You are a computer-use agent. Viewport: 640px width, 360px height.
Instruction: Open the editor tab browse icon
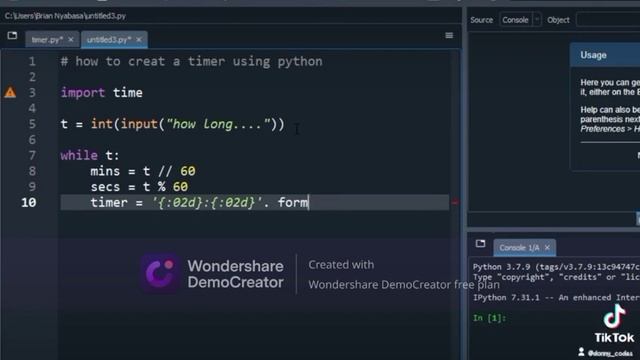coord(12,36)
